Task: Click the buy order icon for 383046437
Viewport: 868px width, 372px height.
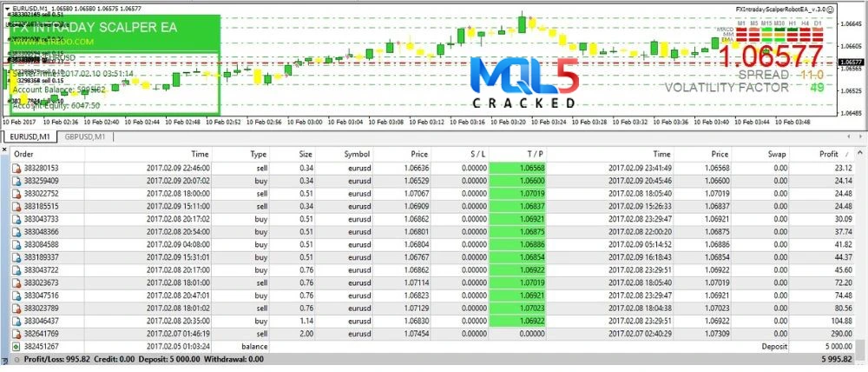Action: click(x=16, y=321)
